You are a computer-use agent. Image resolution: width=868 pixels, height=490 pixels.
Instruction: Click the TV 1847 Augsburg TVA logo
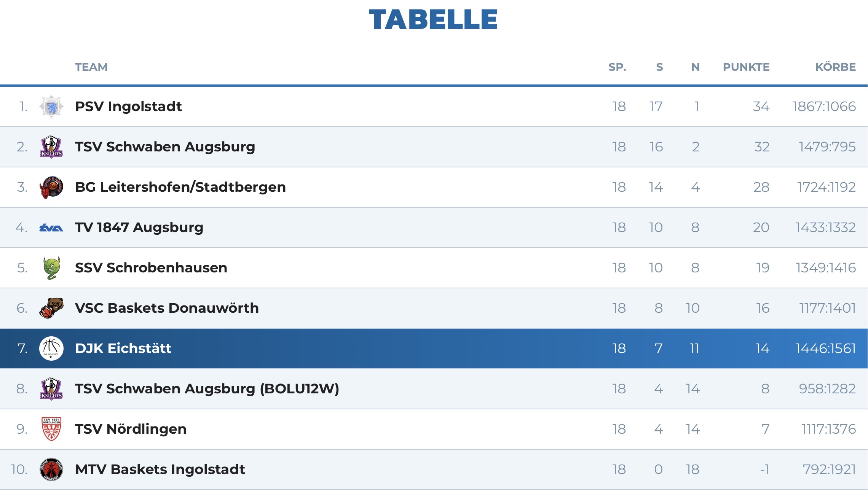[x=51, y=228]
